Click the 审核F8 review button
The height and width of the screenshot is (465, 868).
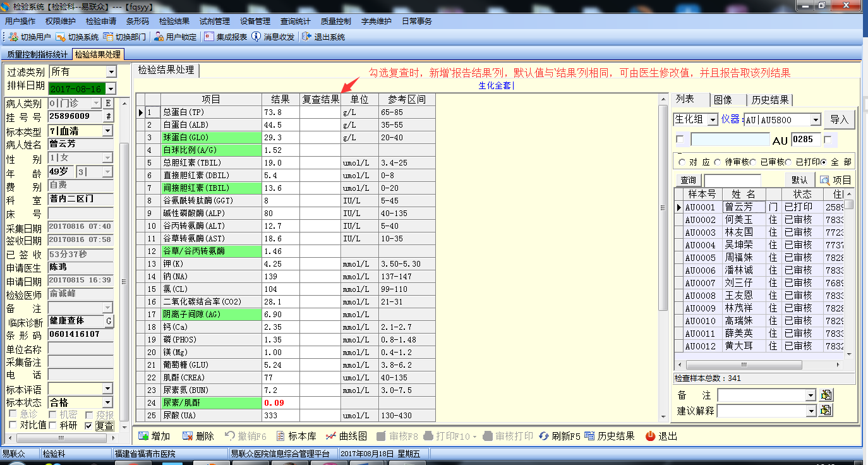(x=397, y=436)
